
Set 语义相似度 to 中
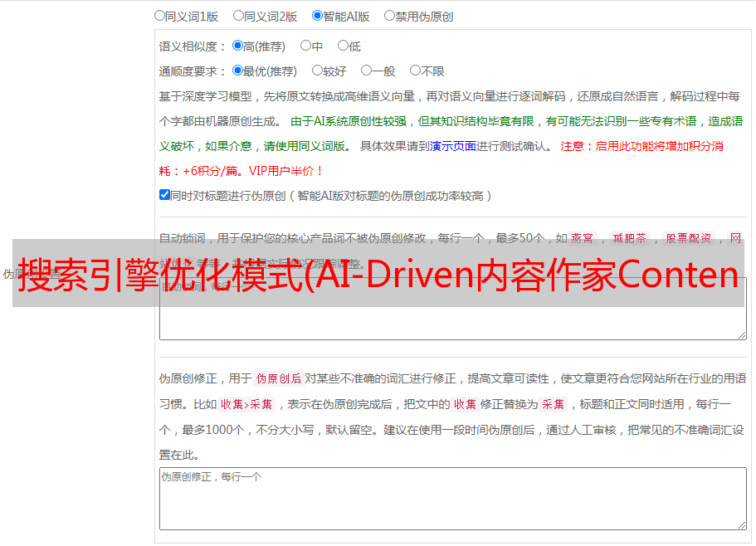coord(305,46)
